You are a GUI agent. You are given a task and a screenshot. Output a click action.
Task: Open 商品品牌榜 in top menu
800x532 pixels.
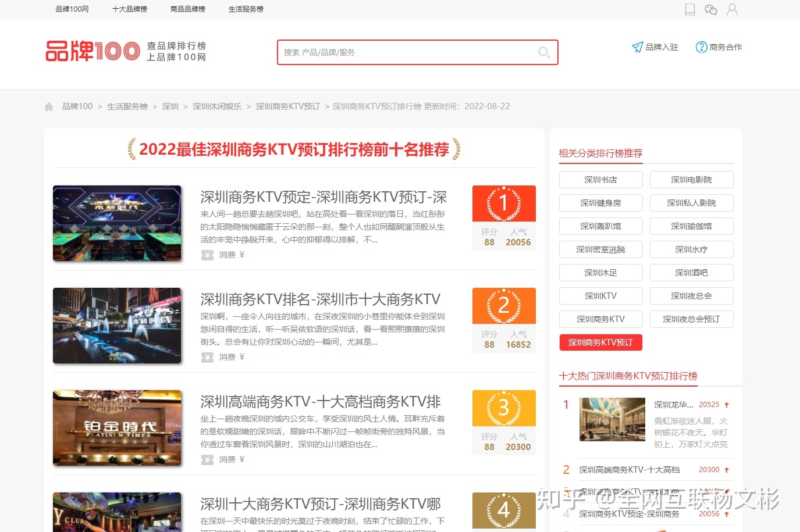pyautogui.click(x=187, y=9)
